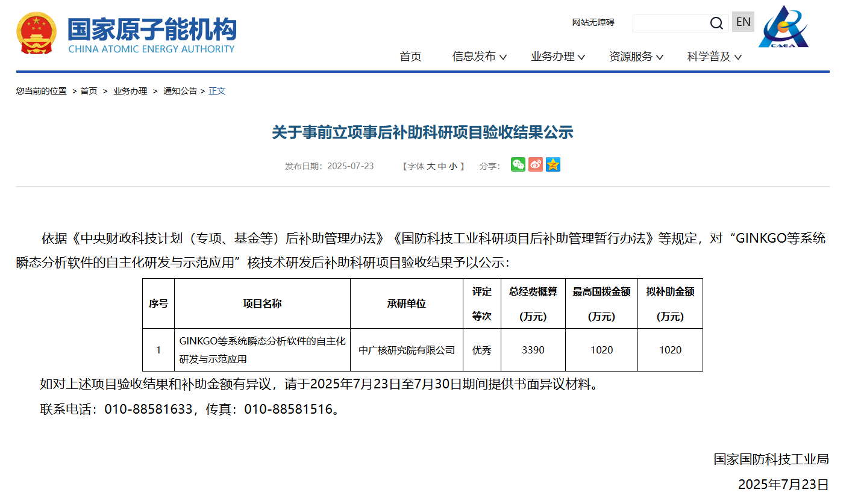Click 首页 in the breadcrumb trail

pos(89,91)
